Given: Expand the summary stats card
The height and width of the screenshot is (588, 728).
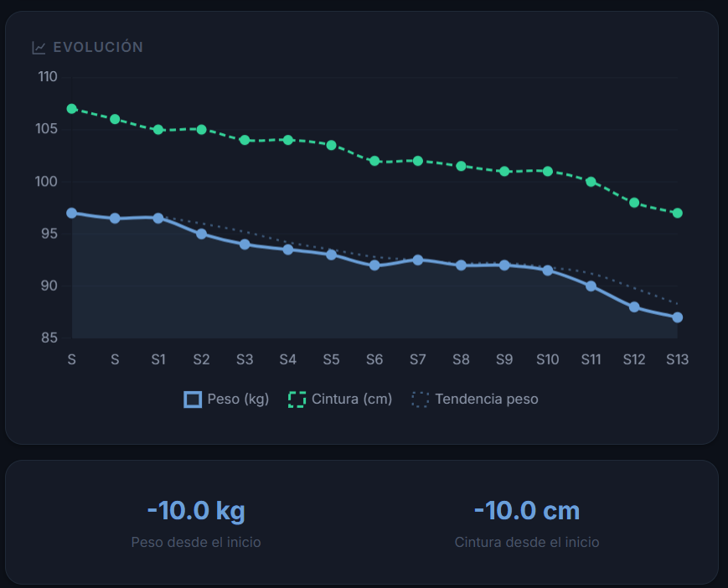Looking at the screenshot, I should tap(364, 521).
